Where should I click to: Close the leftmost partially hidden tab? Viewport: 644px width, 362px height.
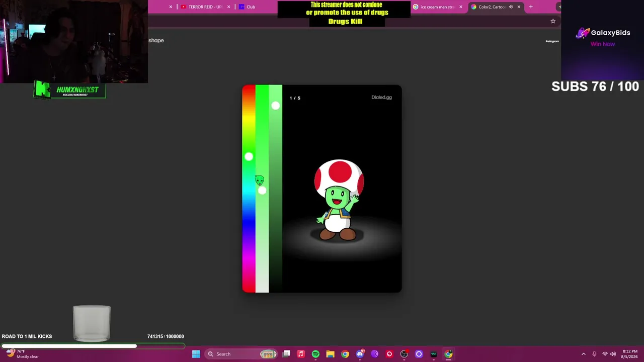click(x=171, y=7)
